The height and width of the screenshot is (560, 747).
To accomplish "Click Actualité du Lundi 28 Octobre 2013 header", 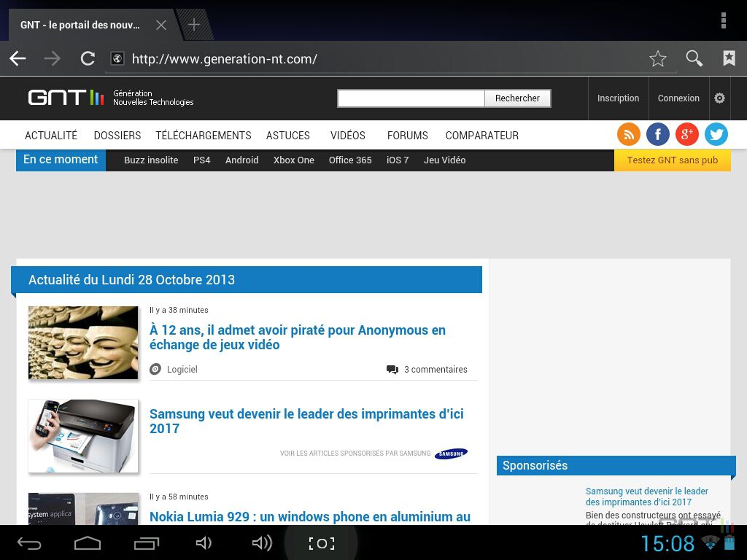I will click(x=247, y=279).
